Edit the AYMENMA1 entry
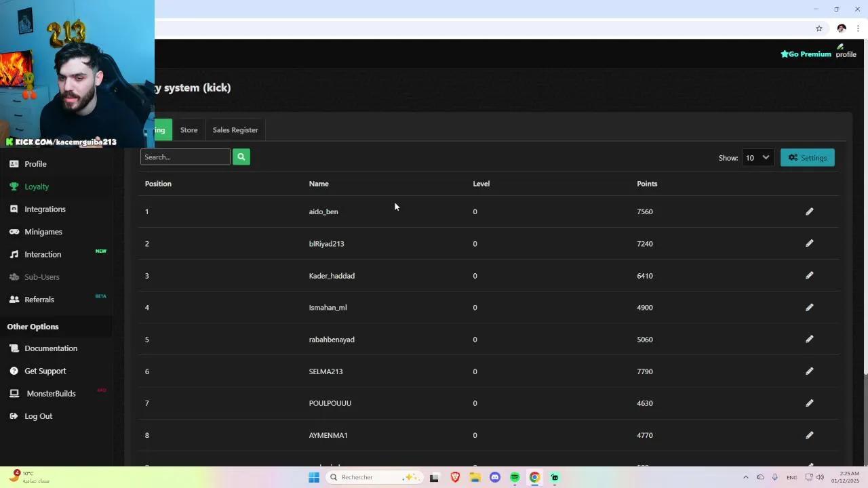This screenshot has height=488, width=868. click(809, 435)
